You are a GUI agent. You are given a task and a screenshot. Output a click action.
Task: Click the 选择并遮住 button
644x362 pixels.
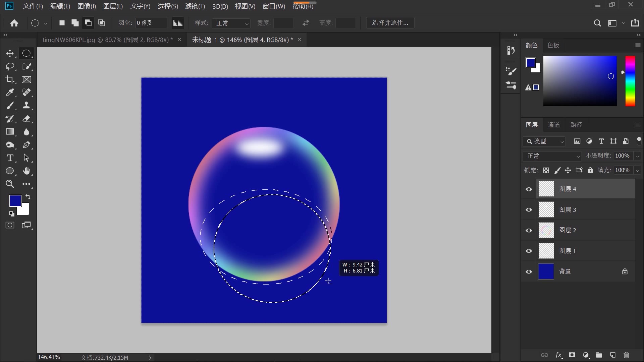(x=389, y=22)
